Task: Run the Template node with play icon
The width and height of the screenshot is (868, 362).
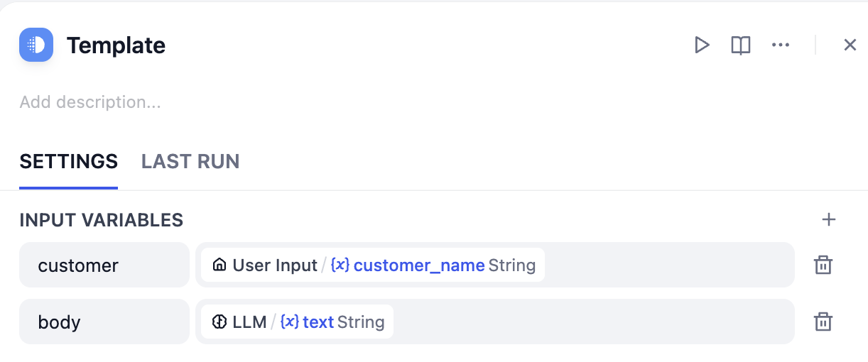Action: (702, 45)
